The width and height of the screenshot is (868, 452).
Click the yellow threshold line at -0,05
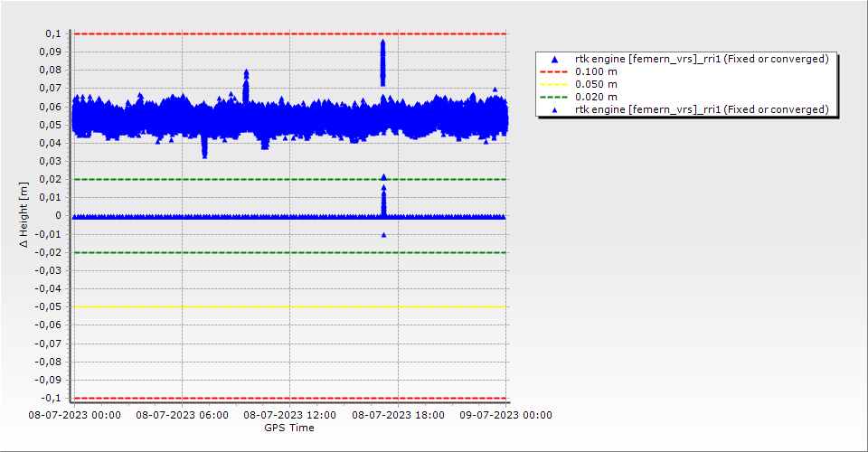point(271,307)
